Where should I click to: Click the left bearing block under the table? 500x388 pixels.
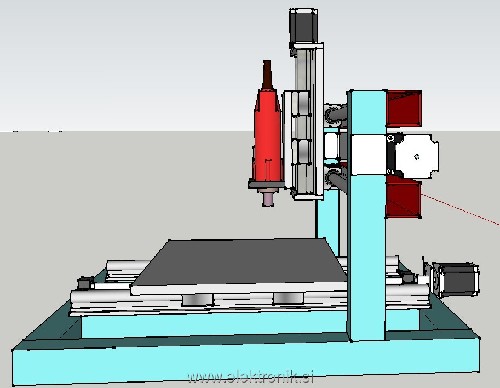click(197, 299)
